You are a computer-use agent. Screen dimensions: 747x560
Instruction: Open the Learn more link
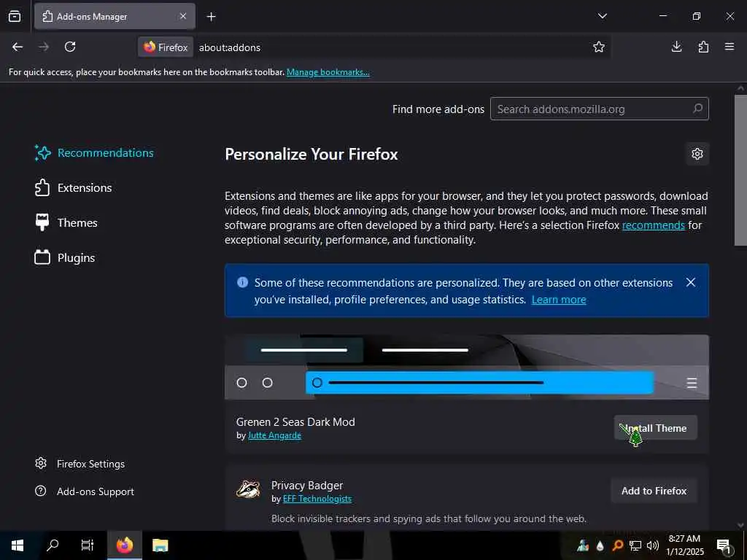coord(559,300)
